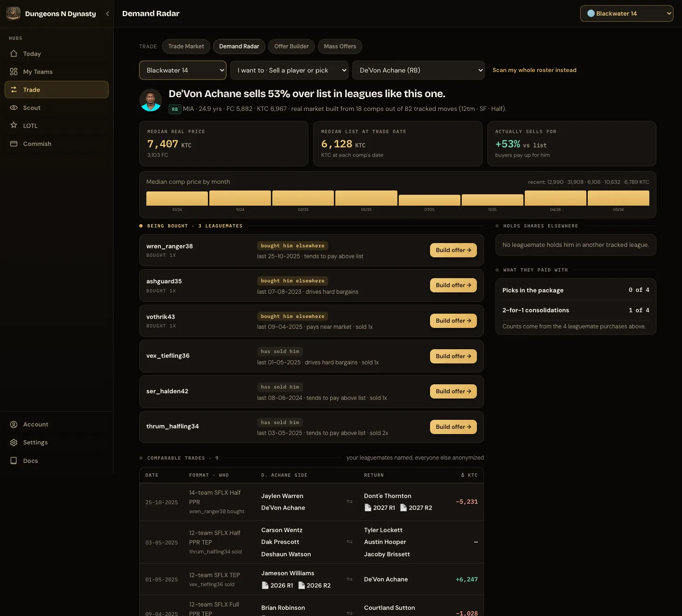
Task: Click Courtland Sutton in the return column
Action: click(x=389, y=608)
